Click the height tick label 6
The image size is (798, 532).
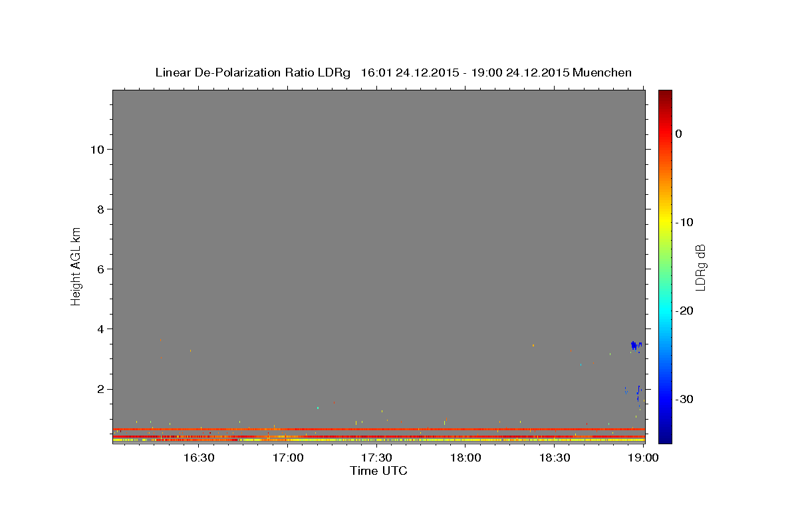point(100,269)
